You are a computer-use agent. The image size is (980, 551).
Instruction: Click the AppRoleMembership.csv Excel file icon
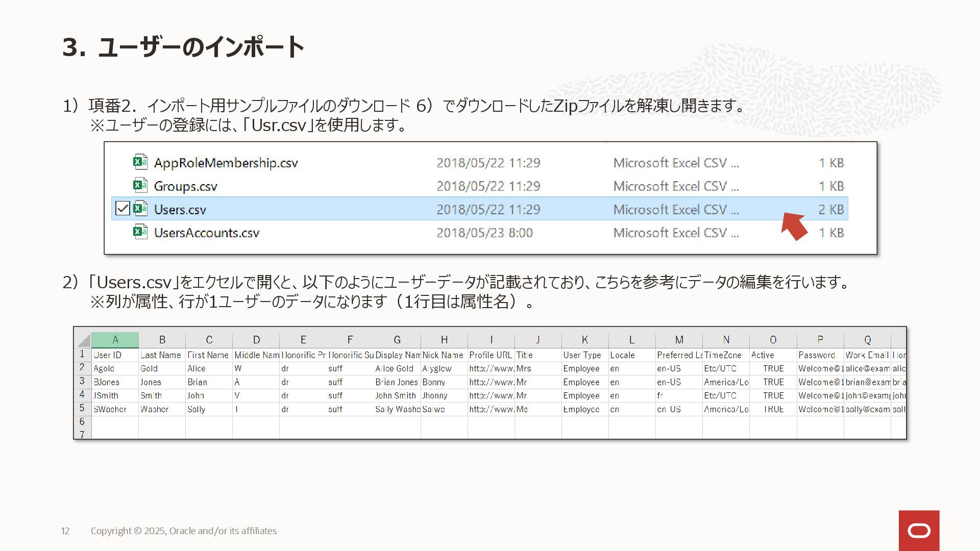(140, 162)
